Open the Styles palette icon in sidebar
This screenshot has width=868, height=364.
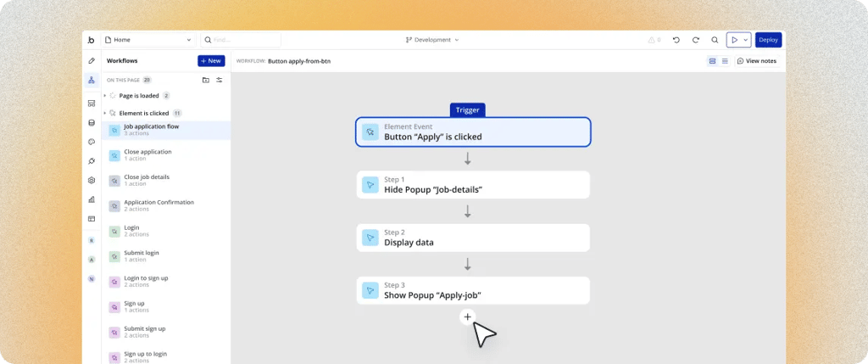point(92,142)
